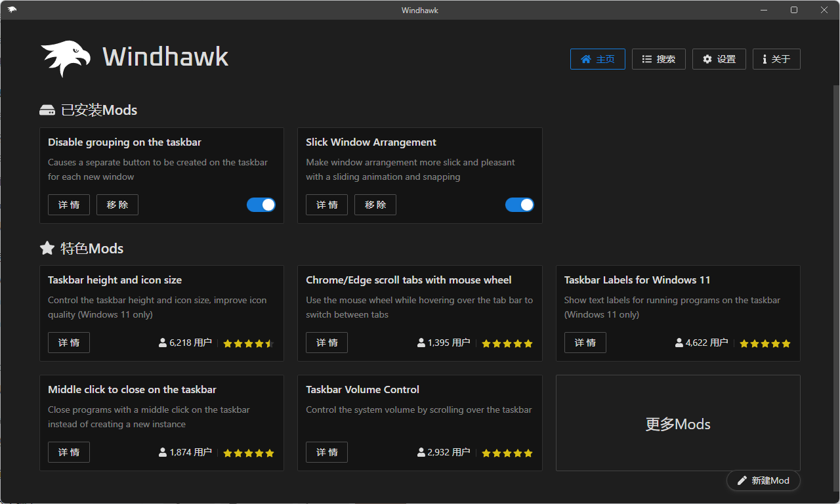Open the 搜索 tab
The width and height of the screenshot is (840, 504).
[658, 59]
